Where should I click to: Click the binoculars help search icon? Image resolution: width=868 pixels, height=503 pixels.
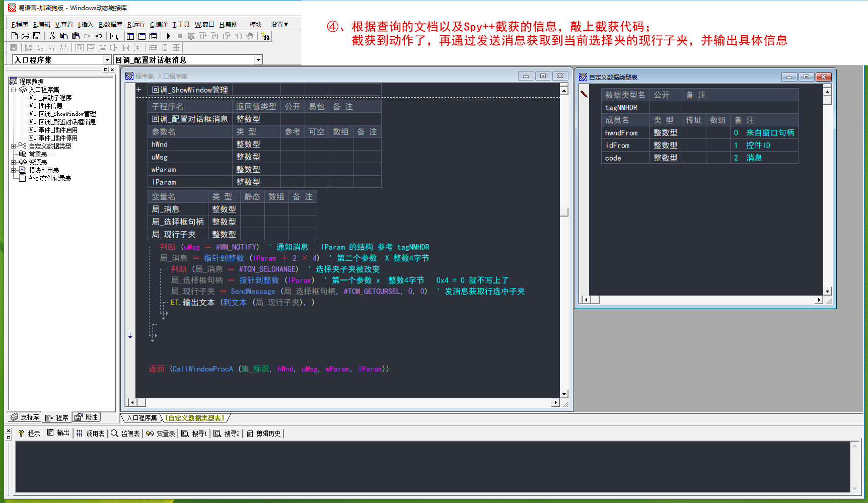coord(265,36)
